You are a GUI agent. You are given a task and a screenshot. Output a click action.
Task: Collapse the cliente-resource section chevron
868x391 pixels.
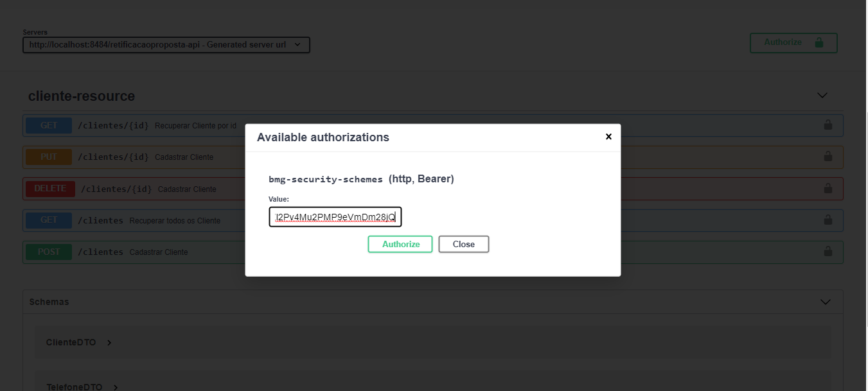click(x=822, y=96)
